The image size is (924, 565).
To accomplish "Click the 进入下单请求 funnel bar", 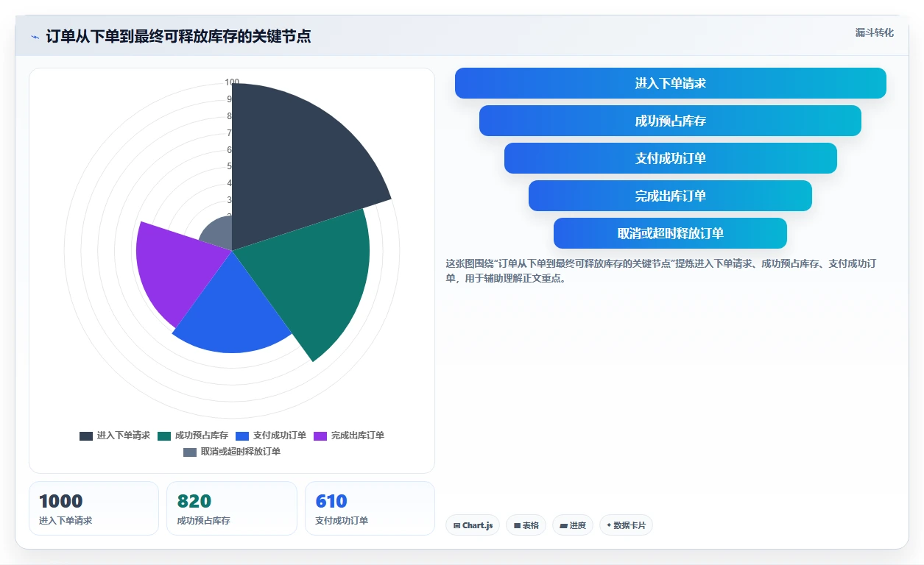I will pyautogui.click(x=671, y=83).
